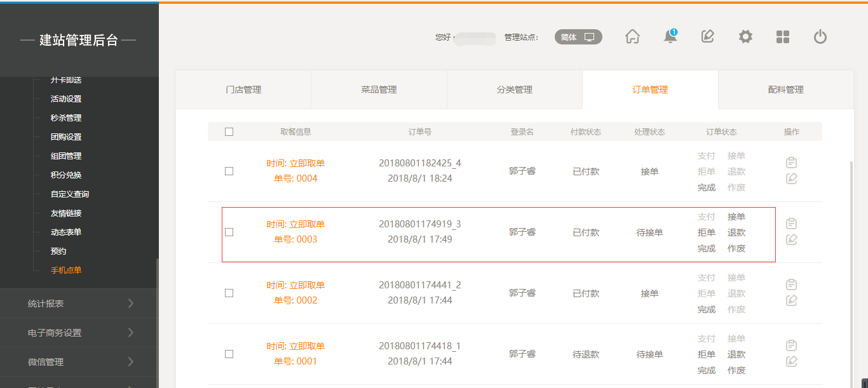The height and width of the screenshot is (388, 868).
Task: Tick the select-all checkbox in table header
Action: 229,132
